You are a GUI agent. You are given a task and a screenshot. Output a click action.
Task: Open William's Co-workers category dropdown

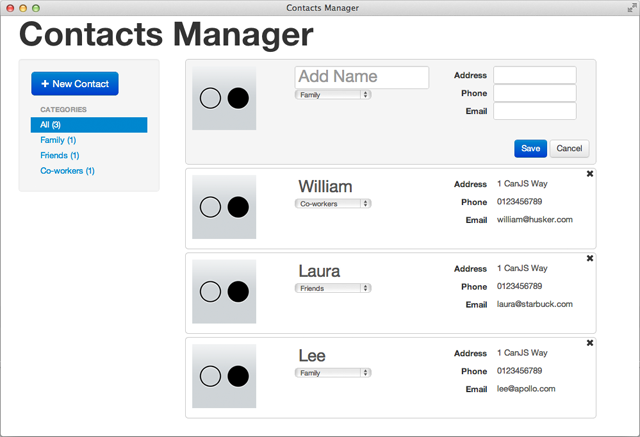[x=333, y=204]
